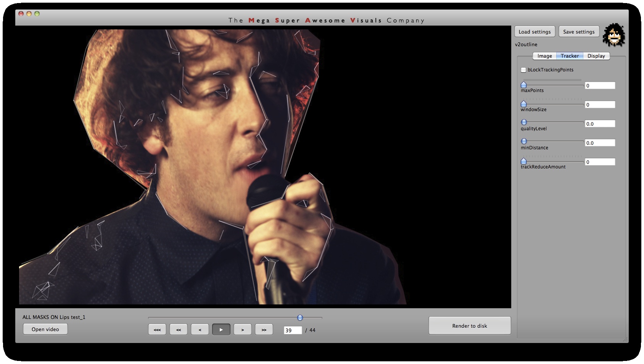Click the windowSize value field
The height and width of the screenshot is (364, 644).
coord(600,105)
